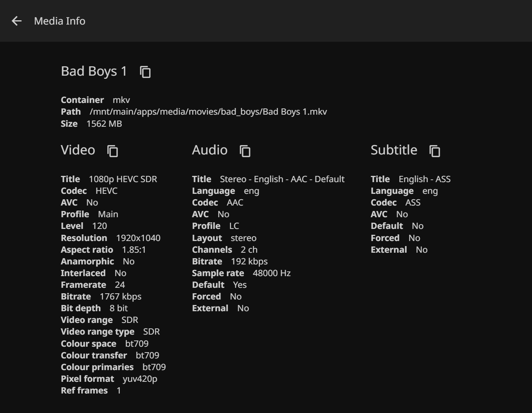Viewport: 532px width, 413px height.
Task: Click the audio title Stereo - English - AAC
Action: [282, 179]
